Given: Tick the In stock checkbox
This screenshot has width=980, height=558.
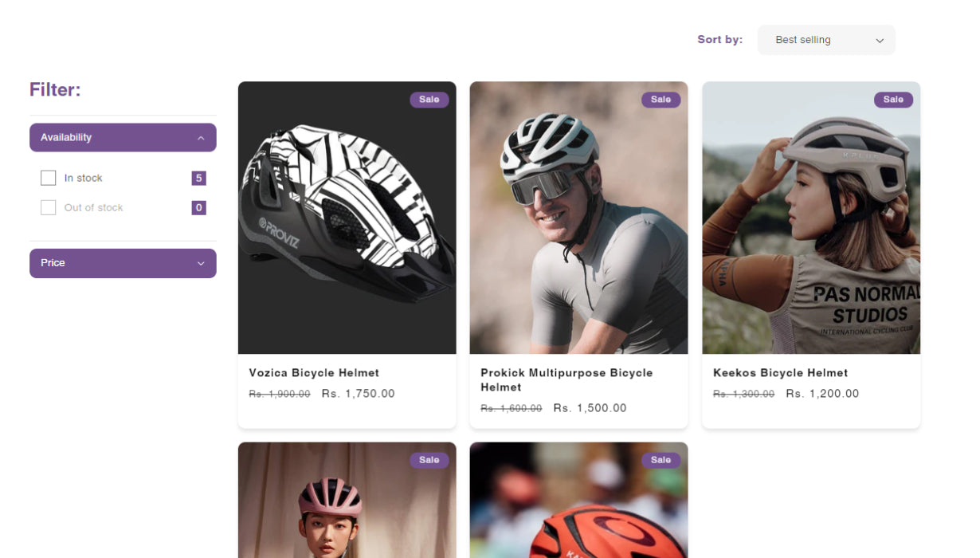Looking at the screenshot, I should pyautogui.click(x=49, y=178).
